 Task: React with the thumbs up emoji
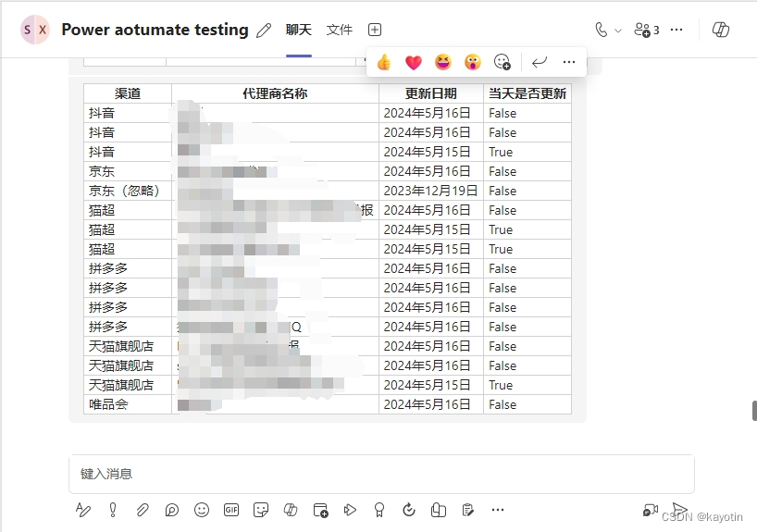point(384,62)
